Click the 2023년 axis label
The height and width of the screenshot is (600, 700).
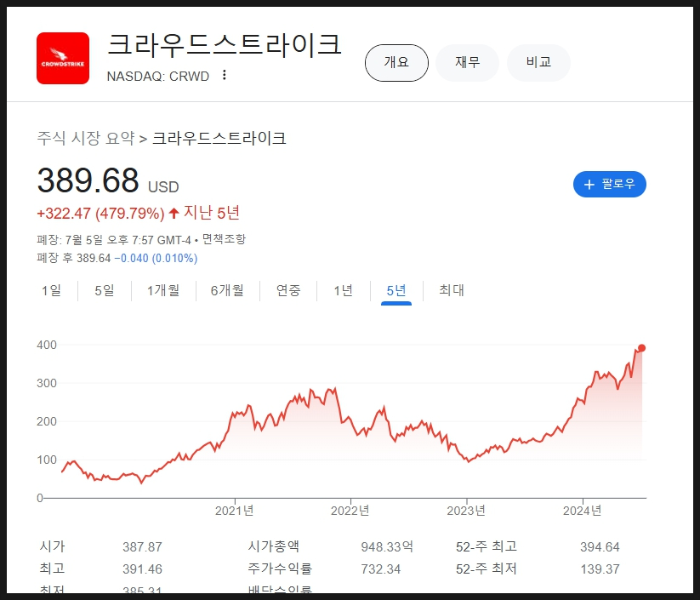[466, 511]
